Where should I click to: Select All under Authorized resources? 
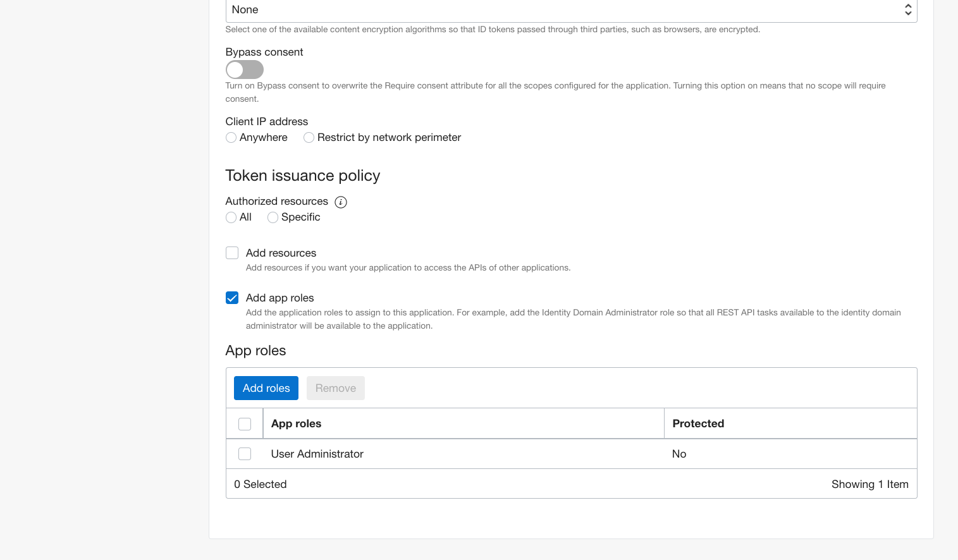231,217
